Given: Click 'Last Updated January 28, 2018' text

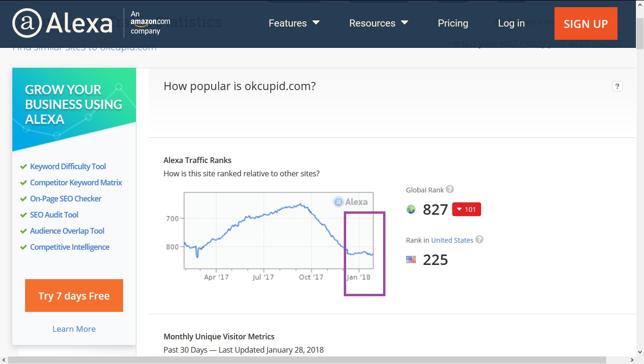Looking at the screenshot, I should (272, 350).
